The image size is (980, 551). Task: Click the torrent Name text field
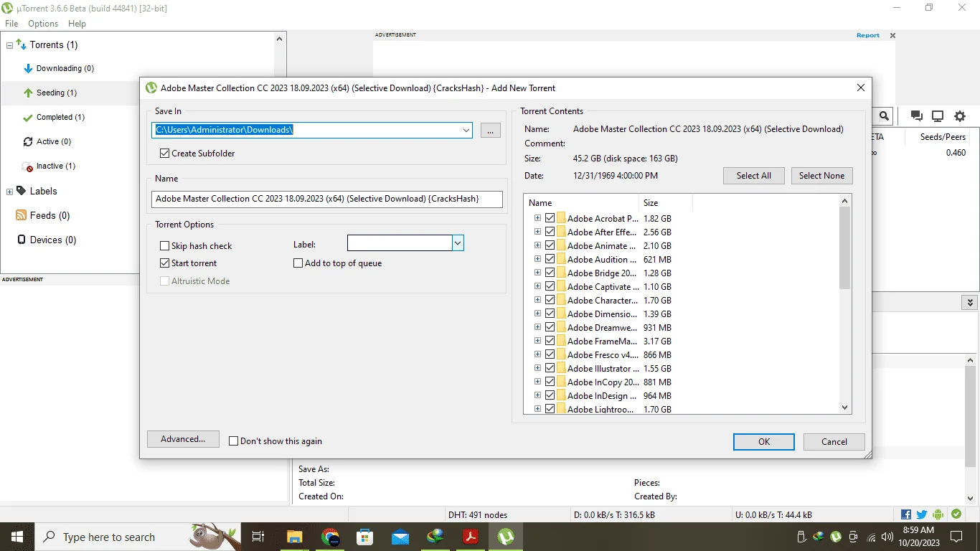point(327,199)
